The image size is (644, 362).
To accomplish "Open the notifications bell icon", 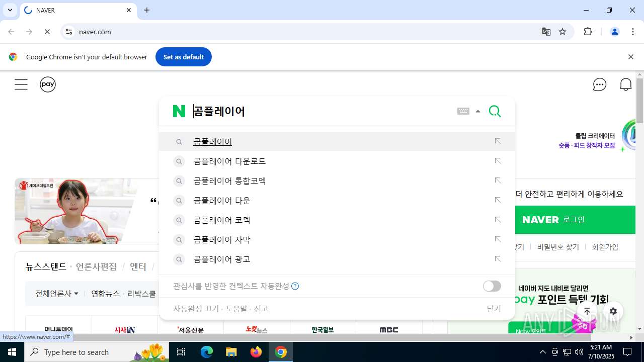I will click(x=626, y=84).
